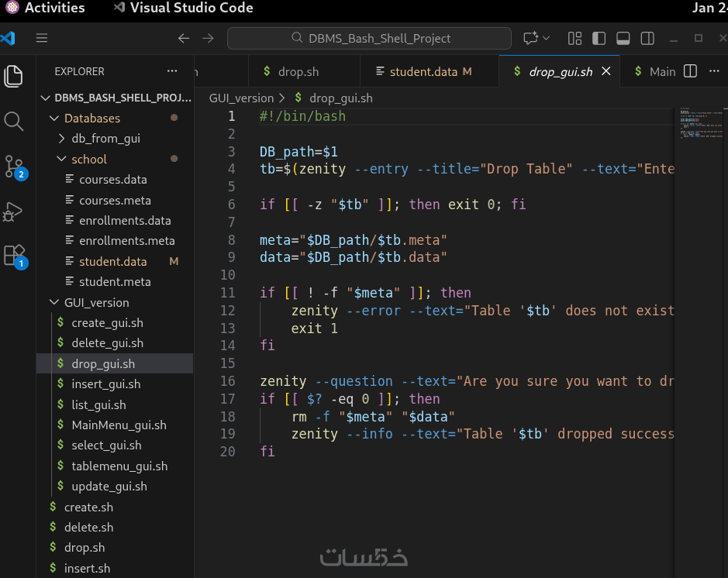The height and width of the screenshot is (578, 728).
Task: Click GUI_version in the breadcrumb path
Action: pyautogui.click(x=241, y=98)
